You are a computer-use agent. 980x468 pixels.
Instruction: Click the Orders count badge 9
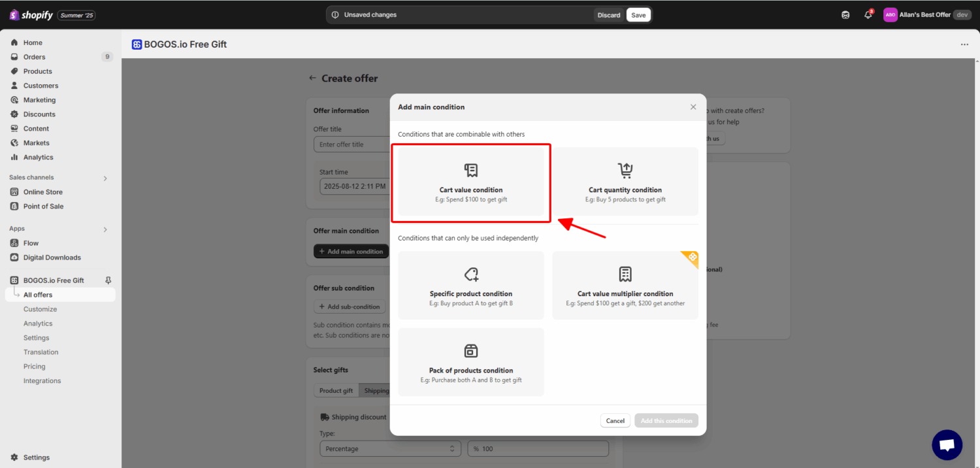[x=107, y=57]
